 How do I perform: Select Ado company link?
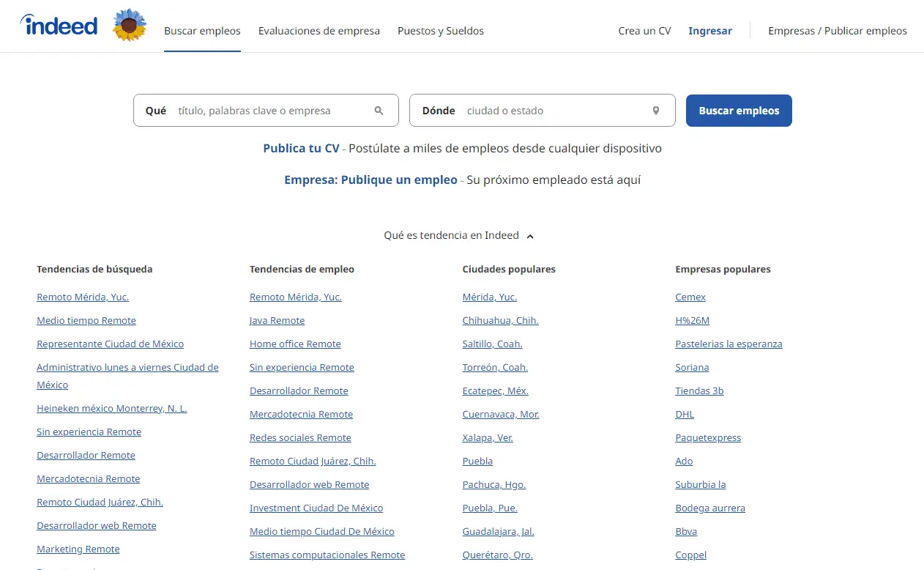pyautogui.click(x=684, y=461)
